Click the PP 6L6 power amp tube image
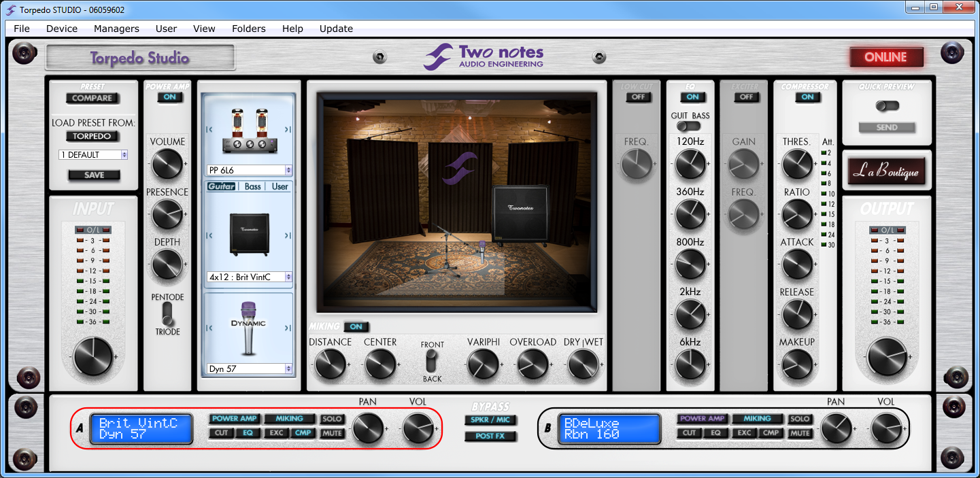 click(248, 131)
